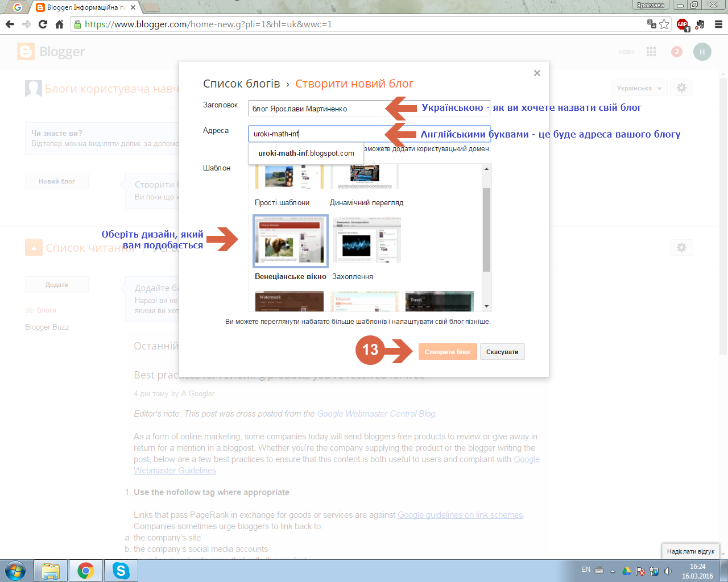
Task: Go forward with the browser arrow
Action: coord(26,24)
